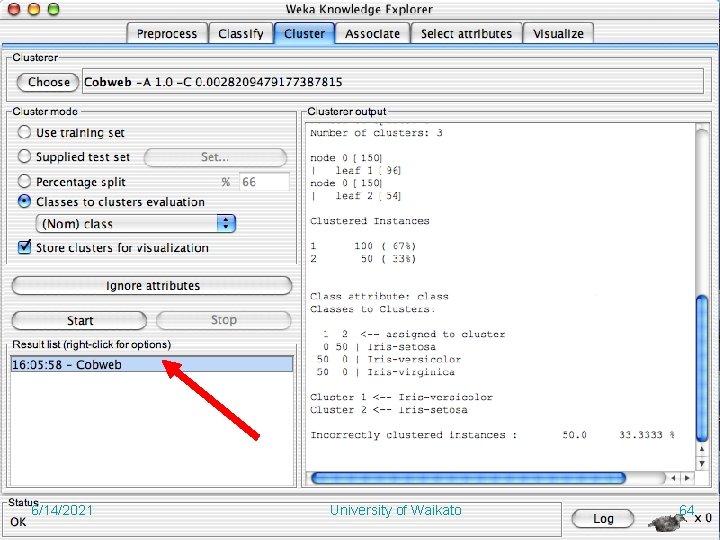
Task: Switch to the Associate tab
Action: tap(372, 34)
